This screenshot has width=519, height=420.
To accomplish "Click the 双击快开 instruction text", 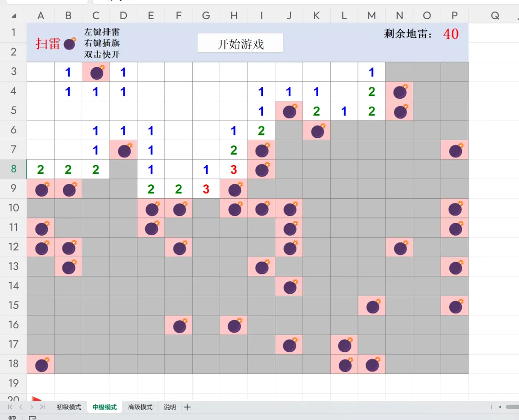I will pos(102,54).
